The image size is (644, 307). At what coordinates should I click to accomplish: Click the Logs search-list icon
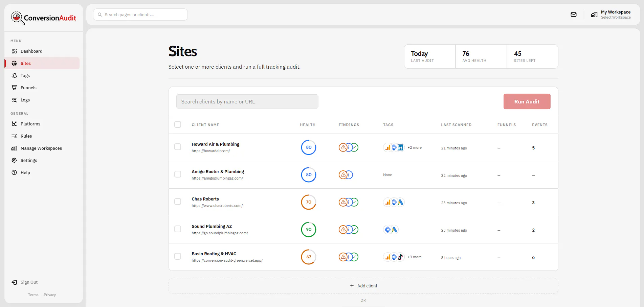coord(14,100)
